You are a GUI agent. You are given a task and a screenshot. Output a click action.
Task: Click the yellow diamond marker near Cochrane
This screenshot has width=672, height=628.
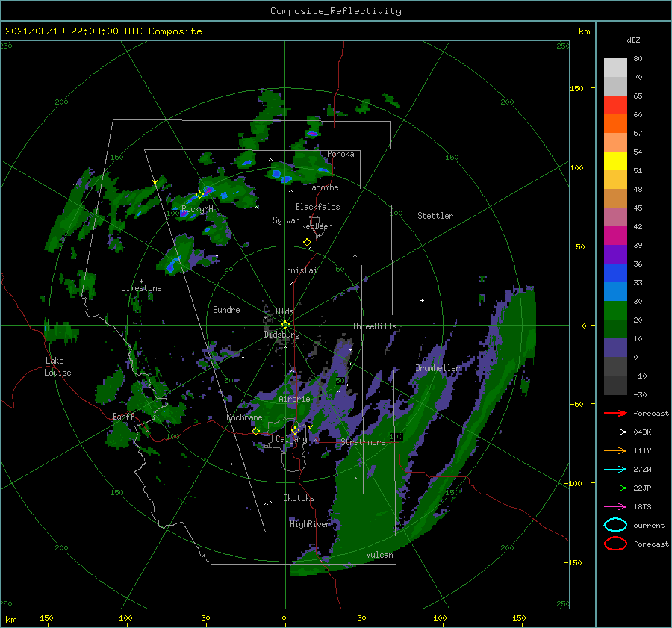(255, 432)
